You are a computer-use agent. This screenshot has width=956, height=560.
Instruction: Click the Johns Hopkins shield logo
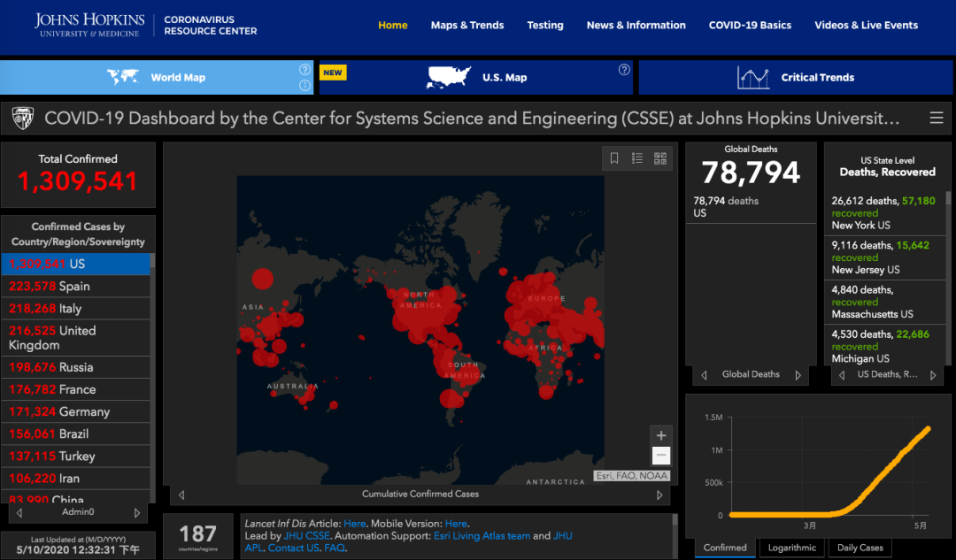(23, 119)
